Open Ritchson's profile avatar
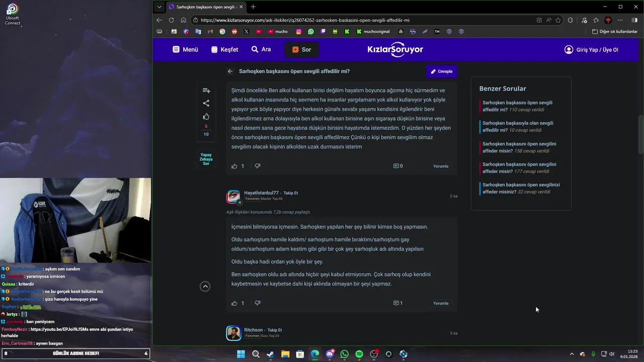Image resolution: width=644 pixels, height=362 pixels. tap(233, 333)
